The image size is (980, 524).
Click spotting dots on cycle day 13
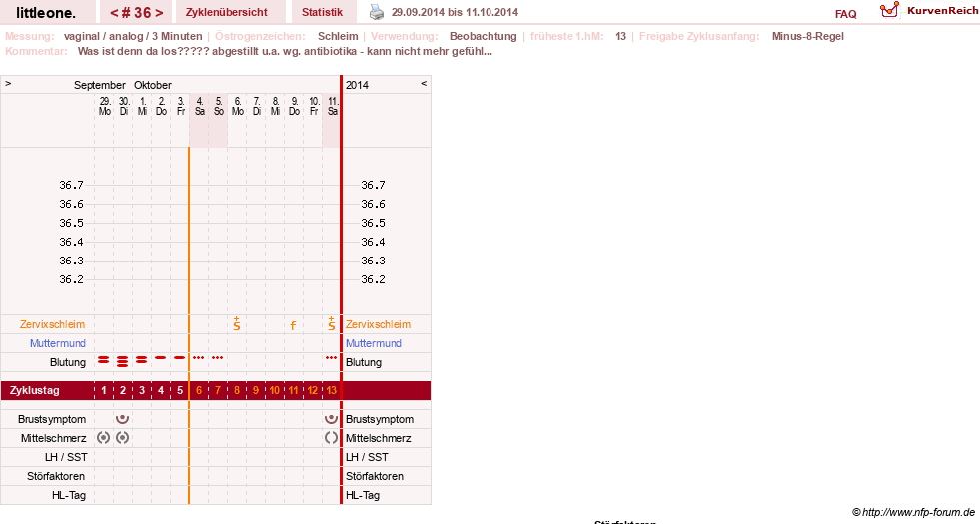pyautogui.click(x=332, y=358)
